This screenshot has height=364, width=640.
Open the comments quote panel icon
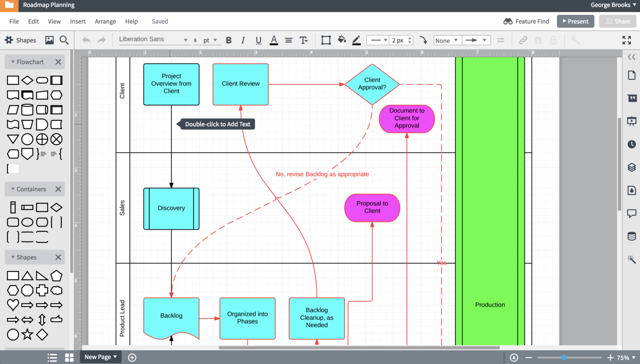coord(632,98)
